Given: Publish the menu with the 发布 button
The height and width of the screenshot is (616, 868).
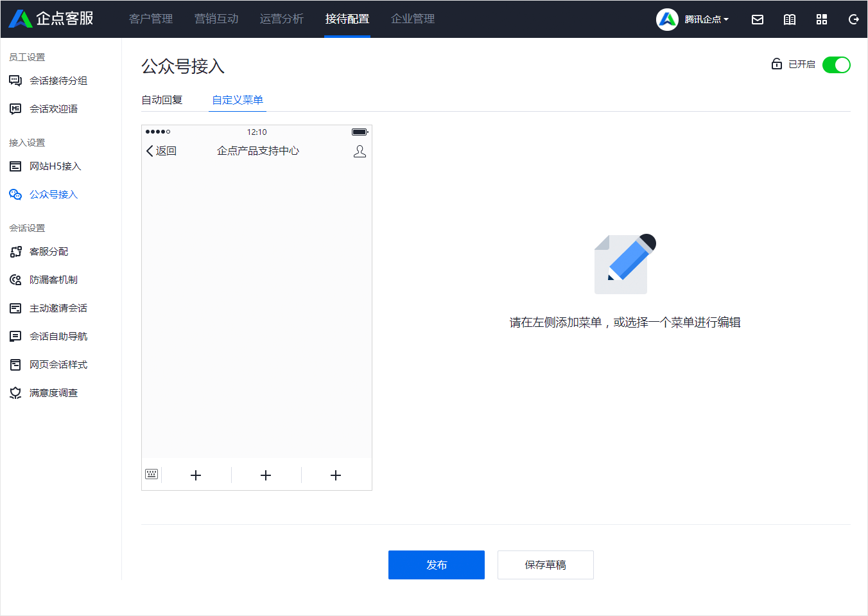Looking at the screenshot, I should (436, 565).
